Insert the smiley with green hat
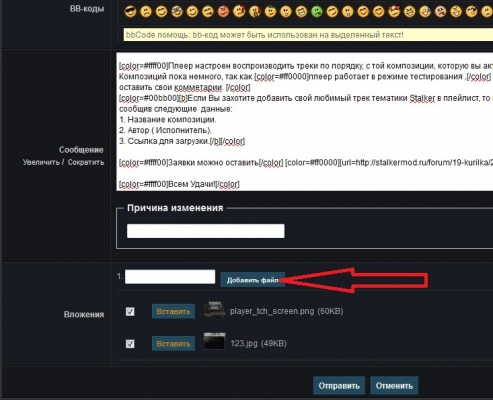This screenshot has height=400, width=493. pyautogui.click(x=270, y=12)
